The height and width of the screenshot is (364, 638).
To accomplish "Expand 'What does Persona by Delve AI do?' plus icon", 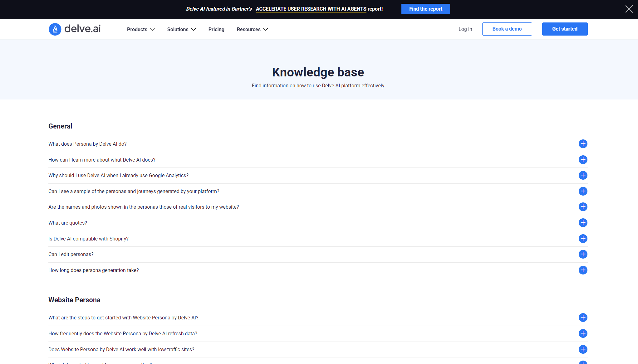I will click(583, 144).
